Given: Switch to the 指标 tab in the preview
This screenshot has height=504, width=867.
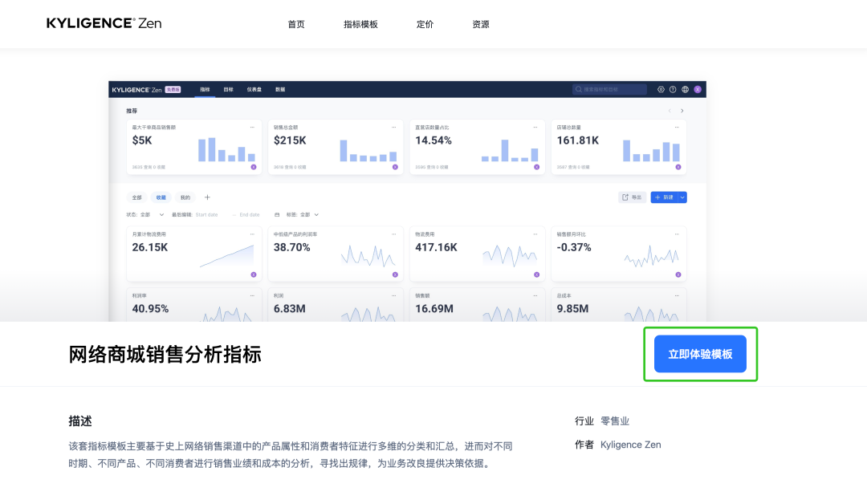Looking at the screenshot, I should click(x=206, y=90).
